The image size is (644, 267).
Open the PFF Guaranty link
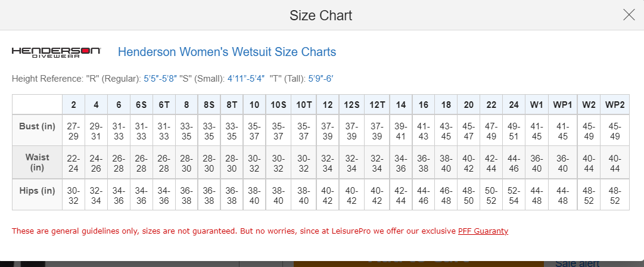tap(483, 231)
